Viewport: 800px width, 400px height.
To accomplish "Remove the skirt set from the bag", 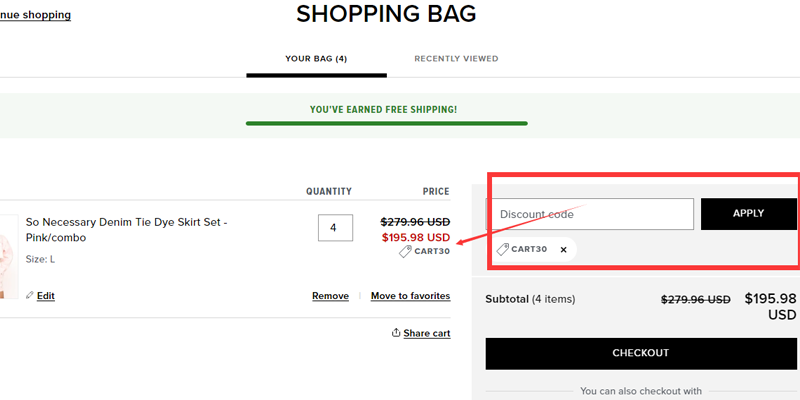I will pos(330,296).
